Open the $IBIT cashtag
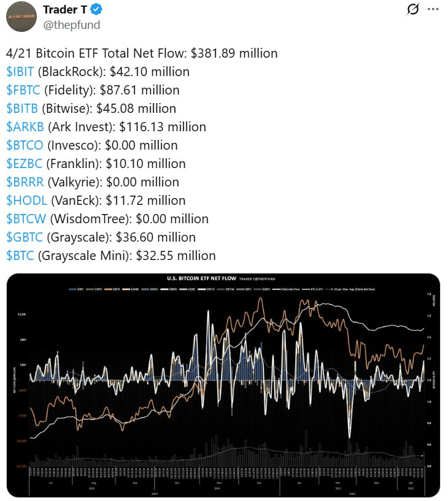This screenshot has width=448, height=501. point(20,72)
